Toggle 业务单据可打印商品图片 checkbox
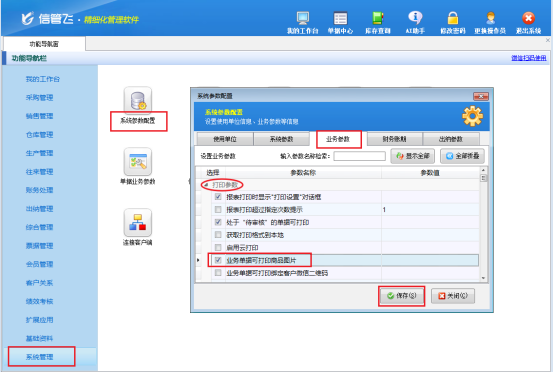The height and width of the screenshot is (372, 553). 218,260
